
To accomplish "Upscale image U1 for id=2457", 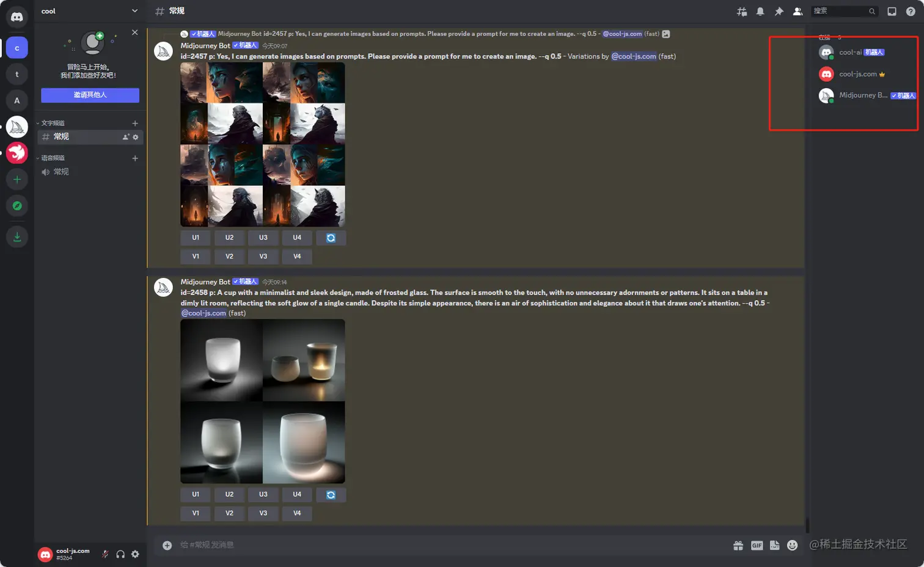I will tap(196, 238).
